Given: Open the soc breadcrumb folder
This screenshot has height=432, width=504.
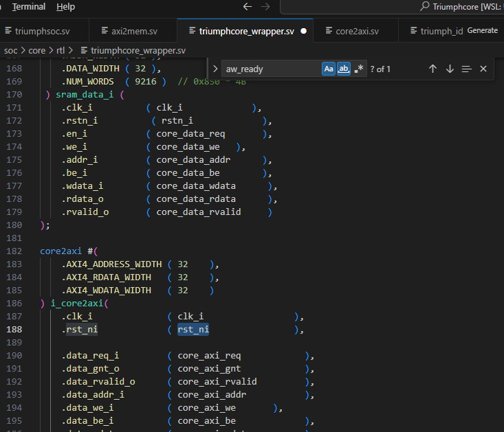Looking at the screenshot, I should tap(10, 51).
